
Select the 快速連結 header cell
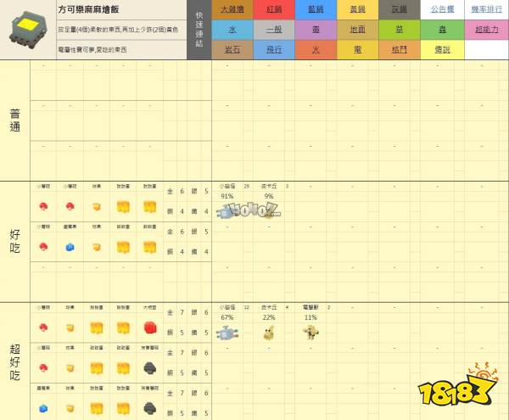199,30
